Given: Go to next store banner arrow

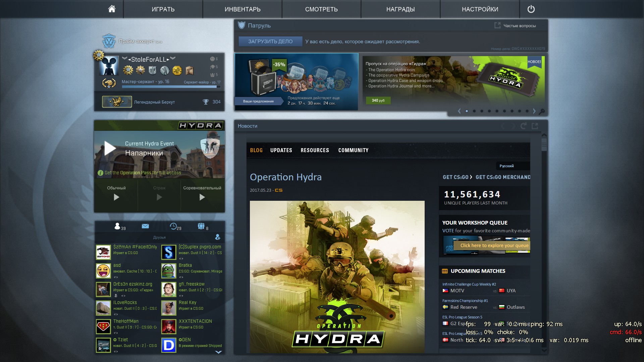Looking at the screenshot, I should [x=534, y=111].
